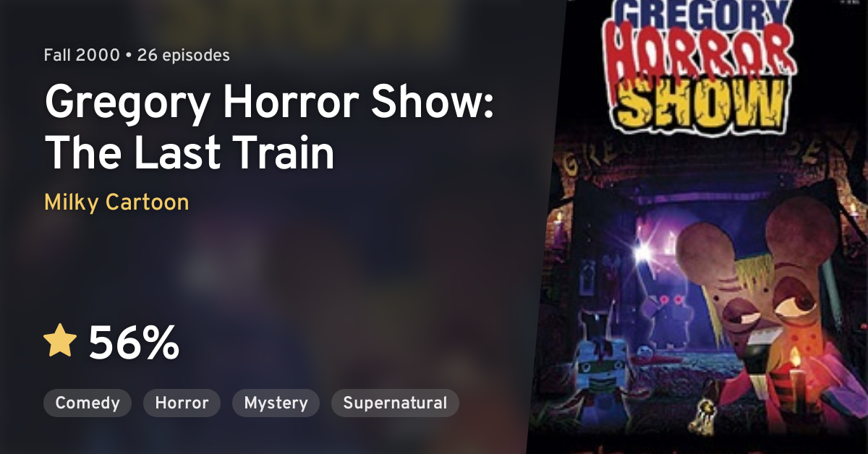Open the Mystery genre tag
The width and height of the screenshot is (868, 454).
coord(276,403)
